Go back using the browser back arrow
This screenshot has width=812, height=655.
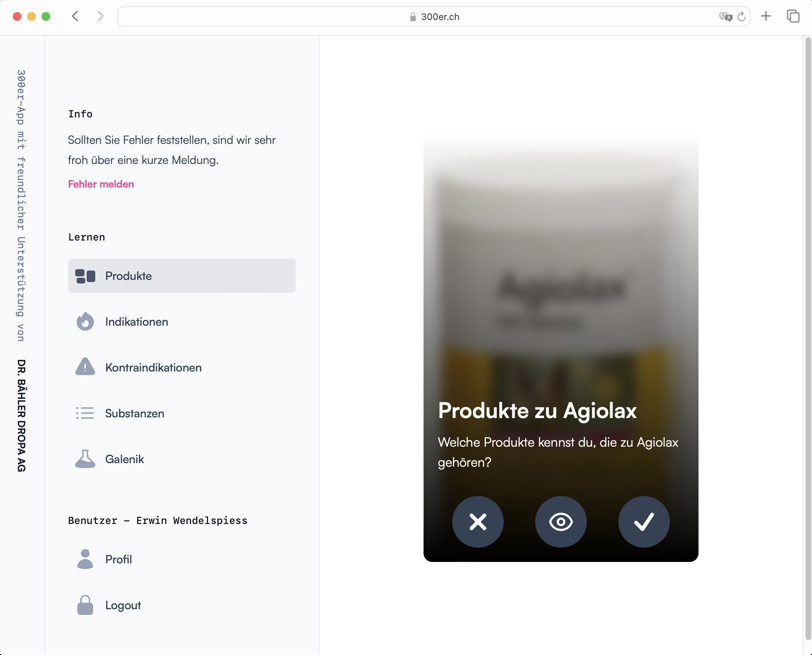pos(75,16)
